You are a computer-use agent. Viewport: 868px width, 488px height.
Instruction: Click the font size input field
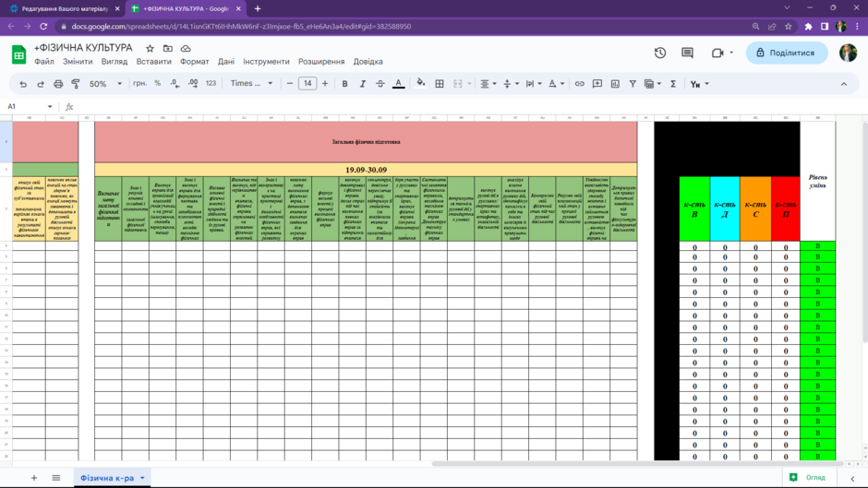click(x=307, y=84)
